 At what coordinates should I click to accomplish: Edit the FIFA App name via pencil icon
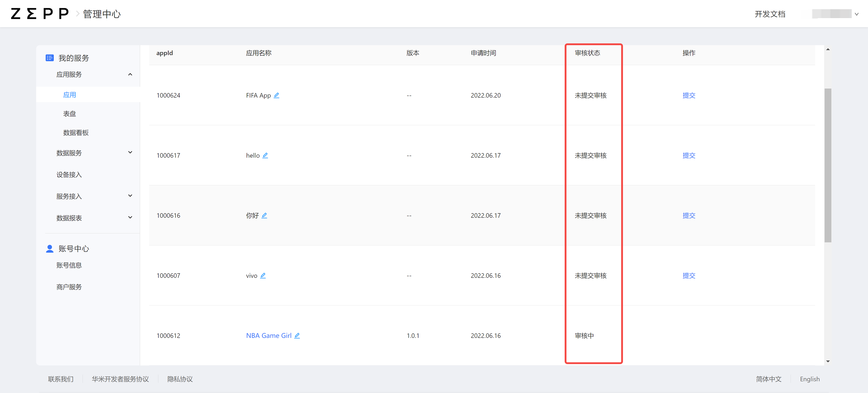click(x=277, y=95)
